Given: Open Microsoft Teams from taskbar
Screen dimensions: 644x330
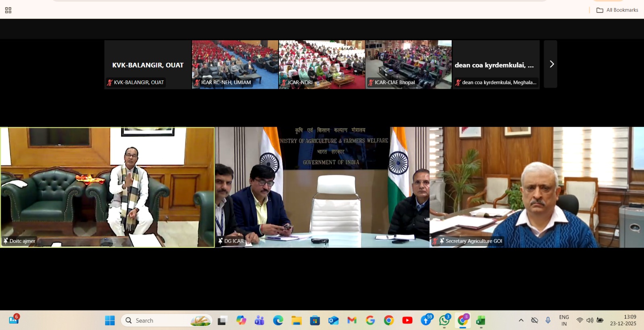Looking at the screenshot, I should pyautogui.click(x=260, y=320).
